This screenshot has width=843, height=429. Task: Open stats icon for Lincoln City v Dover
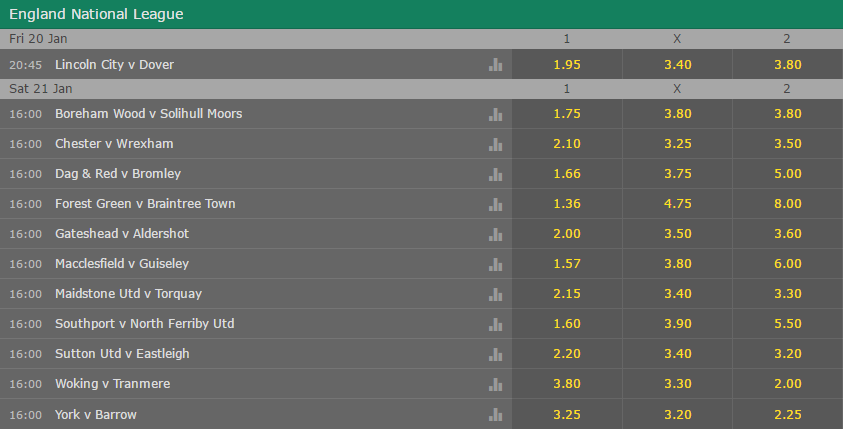(495, 65)
